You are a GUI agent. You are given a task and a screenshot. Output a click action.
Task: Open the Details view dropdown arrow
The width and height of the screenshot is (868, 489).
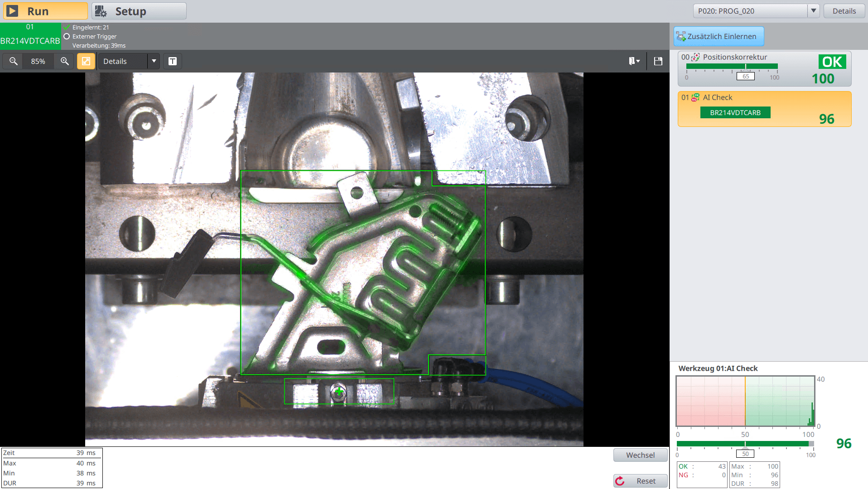[x=154, y=61]
